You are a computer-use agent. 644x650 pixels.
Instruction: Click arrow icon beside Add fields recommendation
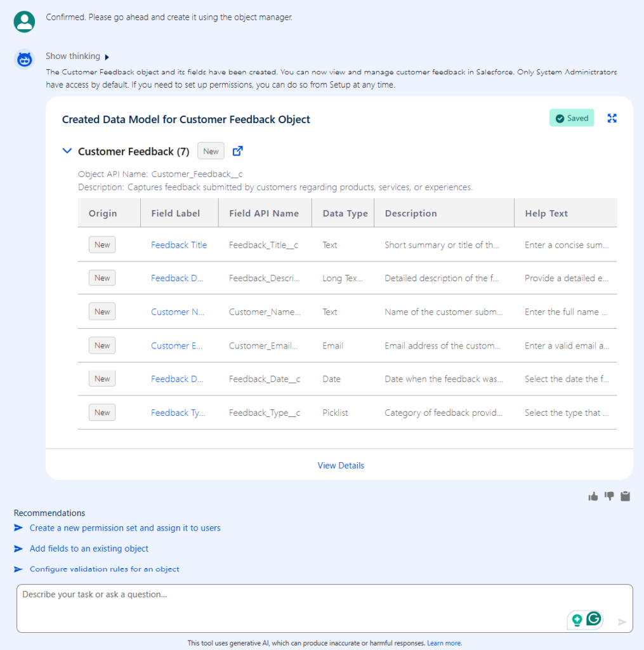(x=18, y=549)
